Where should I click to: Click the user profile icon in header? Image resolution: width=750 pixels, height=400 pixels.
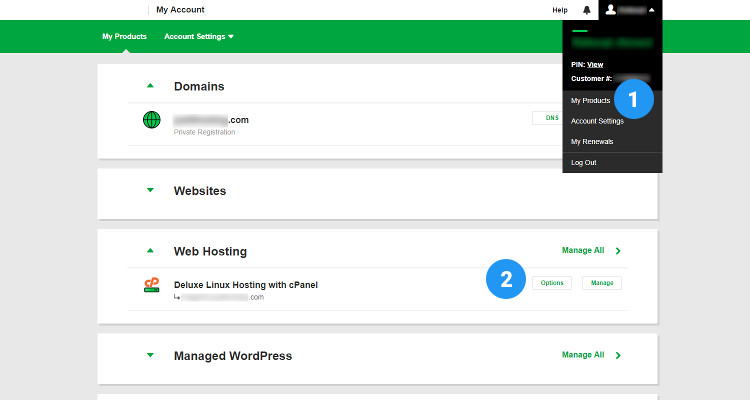tap(610, 10)
